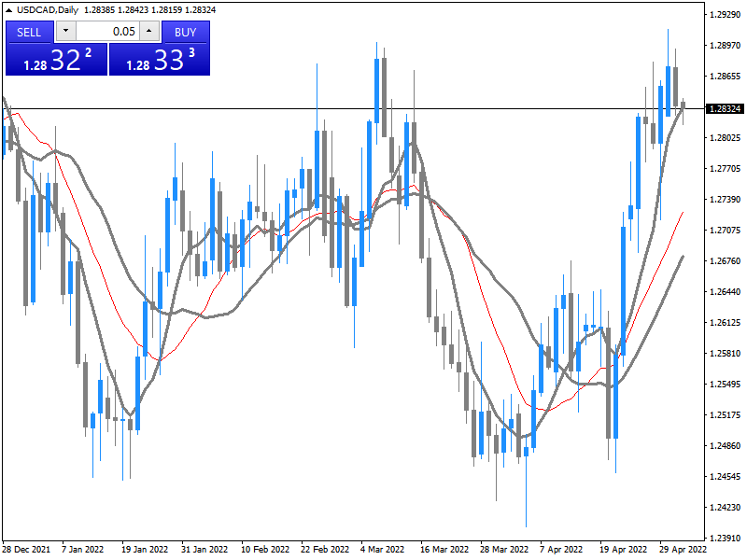747x560 pixels.
Task: Click the 0.05 volume input field
Action: click(107, 32)
